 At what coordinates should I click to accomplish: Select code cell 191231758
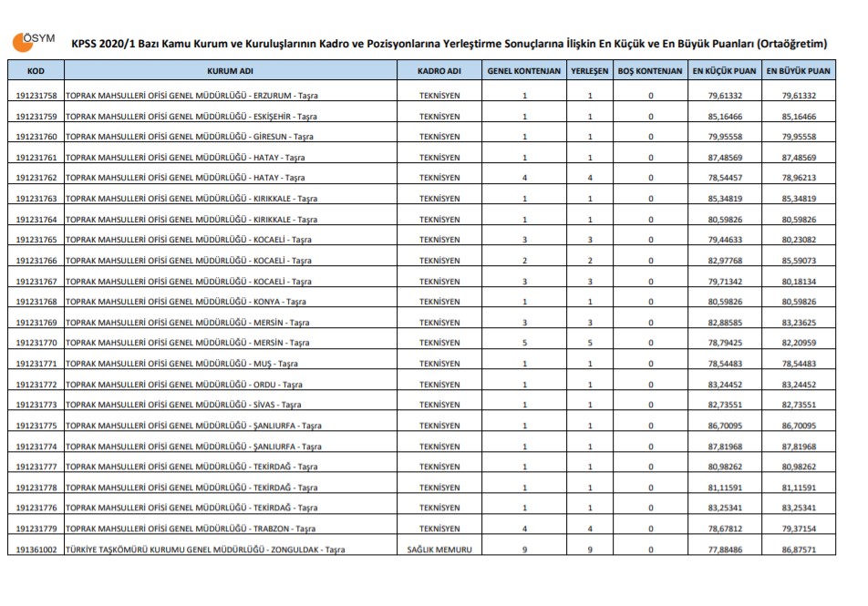pos(36,96)
